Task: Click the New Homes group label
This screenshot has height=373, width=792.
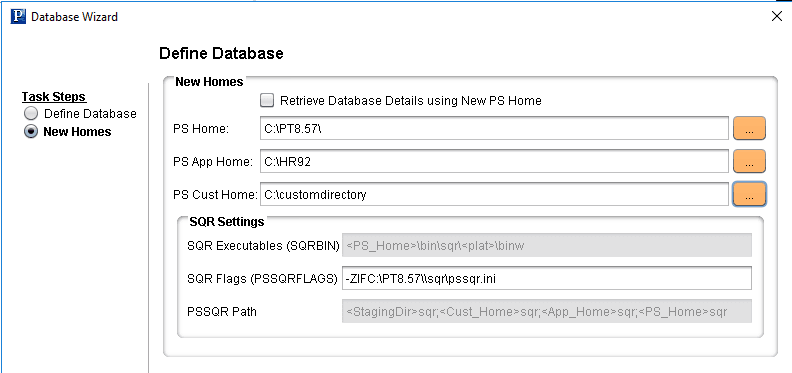Action: tap(209, 82)
